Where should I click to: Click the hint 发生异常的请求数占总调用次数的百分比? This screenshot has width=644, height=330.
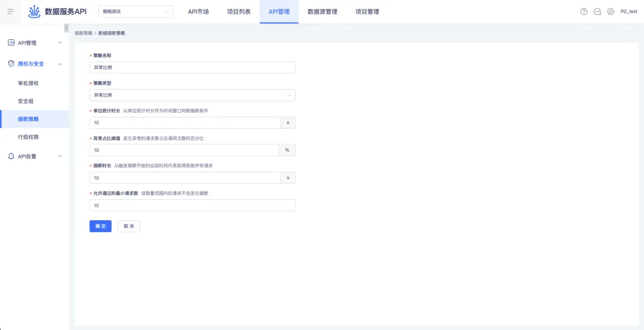click(163, 138)
